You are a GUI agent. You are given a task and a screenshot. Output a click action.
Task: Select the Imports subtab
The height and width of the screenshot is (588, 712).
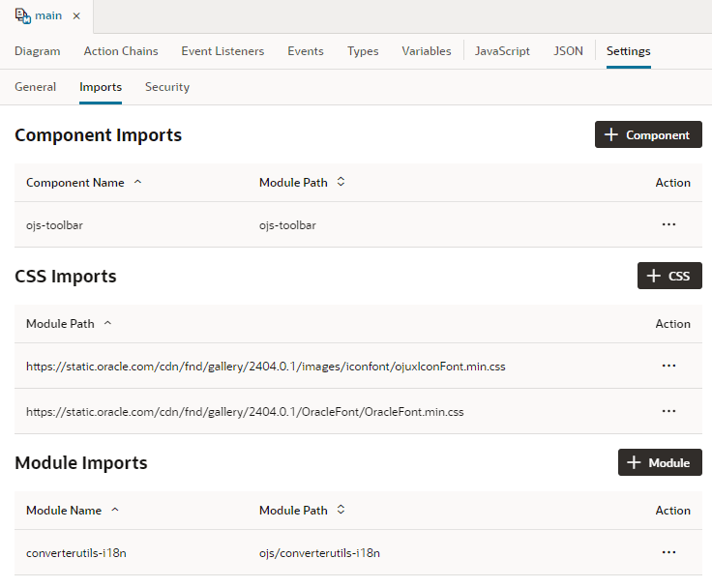point(101,87)
